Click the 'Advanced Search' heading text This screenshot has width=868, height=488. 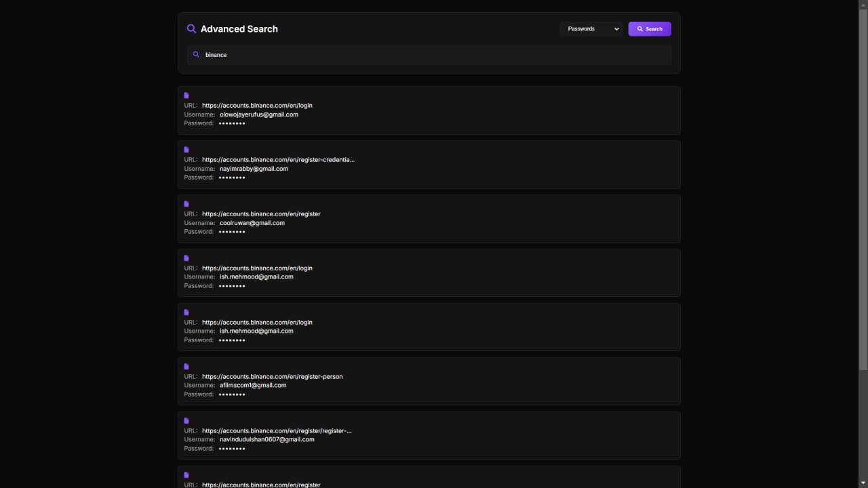239,28
